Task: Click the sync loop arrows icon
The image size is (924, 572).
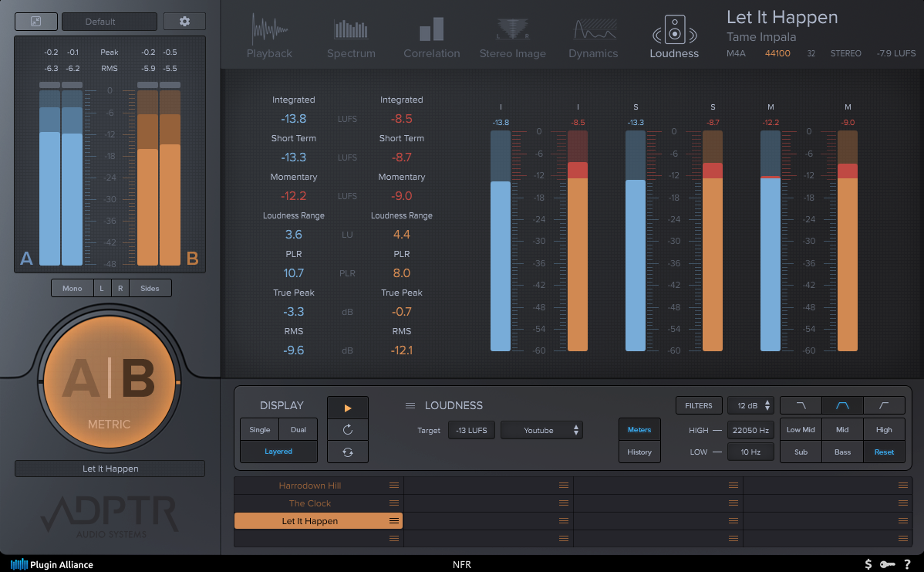Action: tap(348, 452)
